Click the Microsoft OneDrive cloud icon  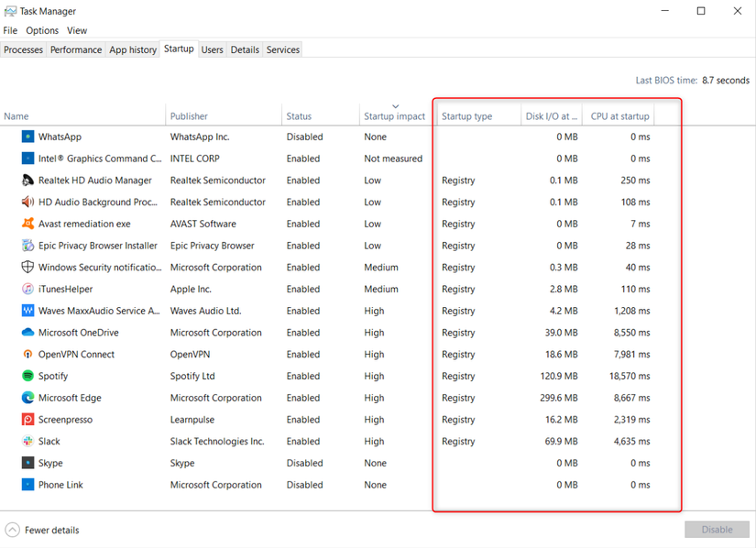(x=27, y=333)
